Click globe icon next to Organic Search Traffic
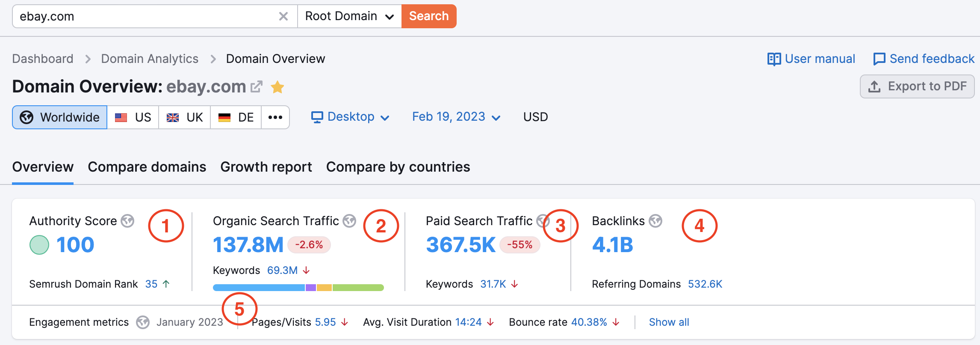Screen dimensions: 980x345 click(349, 221)
